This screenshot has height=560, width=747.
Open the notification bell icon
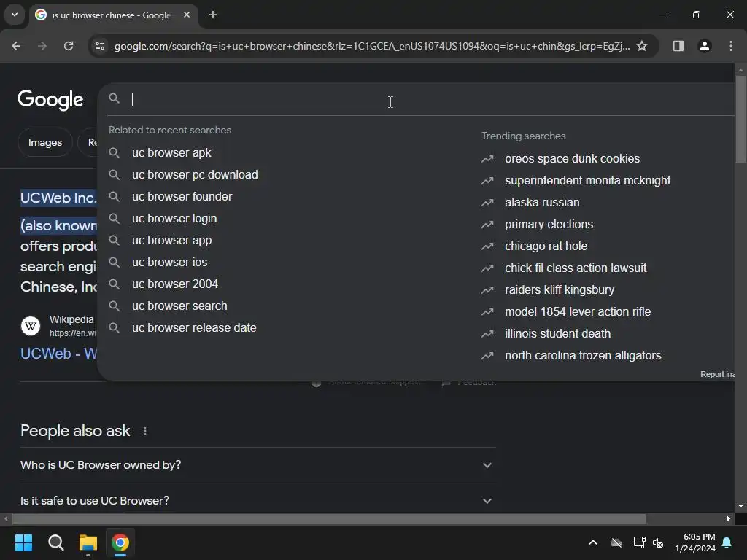727,542
